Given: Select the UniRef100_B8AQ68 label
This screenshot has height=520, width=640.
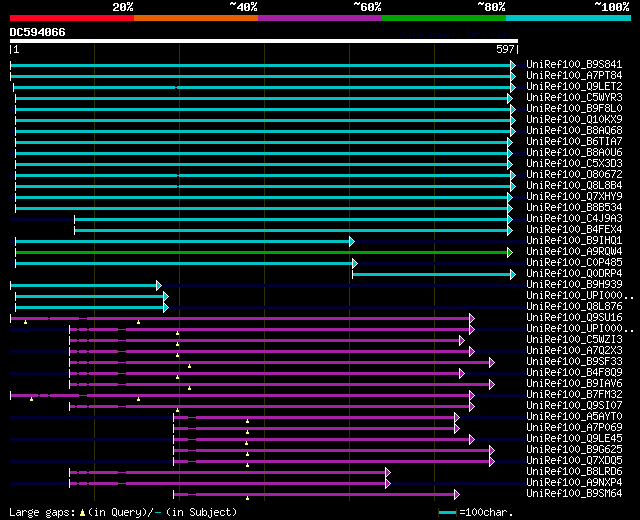Looking at the screenshot, I should pos(574,131).
